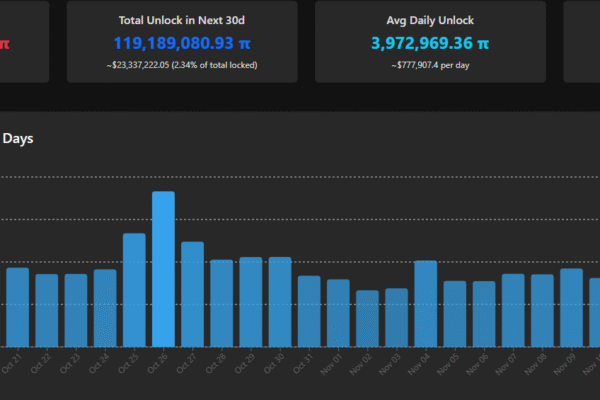The width and height of the screenshot is (600, 400).
Task: Select the bar for Nov 04
Action: pos(425,303)
